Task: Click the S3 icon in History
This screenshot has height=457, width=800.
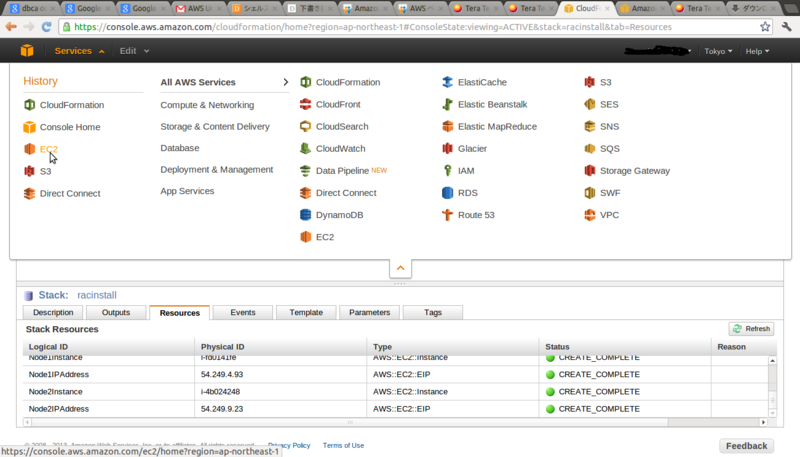Action: (x=30, y=171)
